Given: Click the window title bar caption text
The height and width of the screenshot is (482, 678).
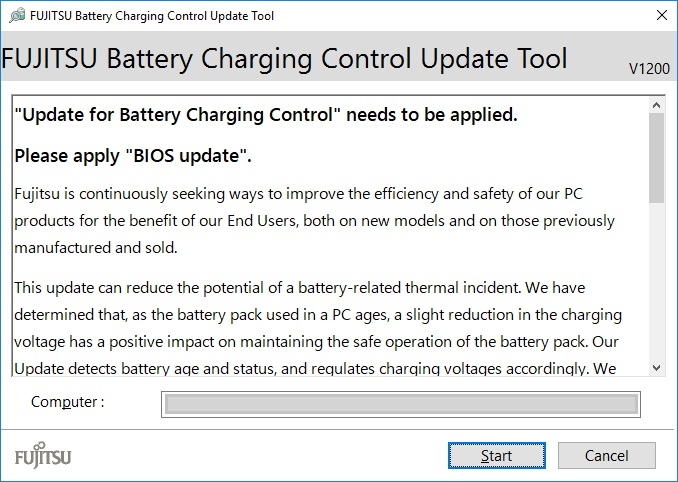Looking at the screenshot, I should tap(152, 16).
